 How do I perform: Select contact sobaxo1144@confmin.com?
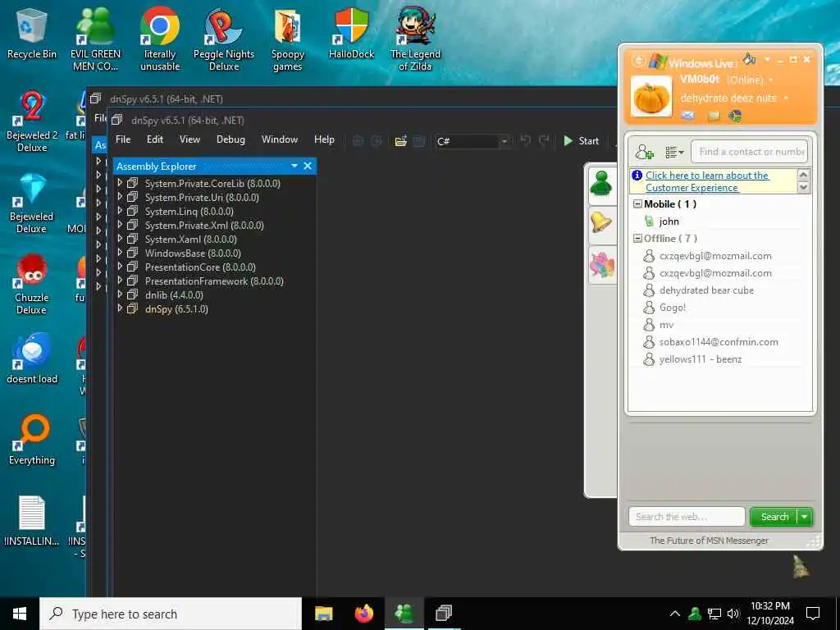point(719,342)
